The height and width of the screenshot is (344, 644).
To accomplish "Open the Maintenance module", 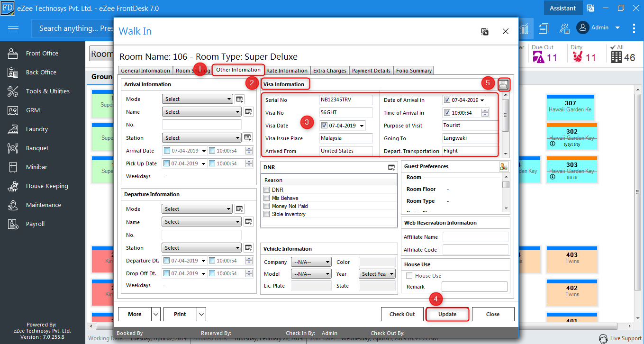I will click(x=43, y=205).
